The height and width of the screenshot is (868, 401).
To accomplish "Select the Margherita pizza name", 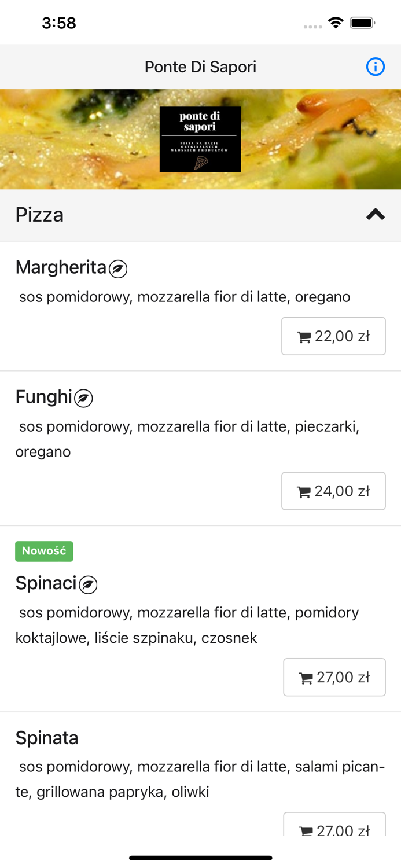I will (x=61, y=267).
